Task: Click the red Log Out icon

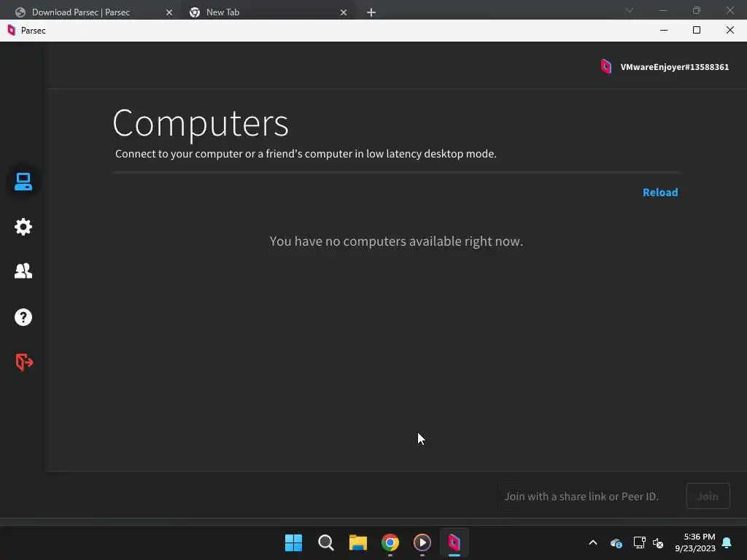Action: point(24,362)
